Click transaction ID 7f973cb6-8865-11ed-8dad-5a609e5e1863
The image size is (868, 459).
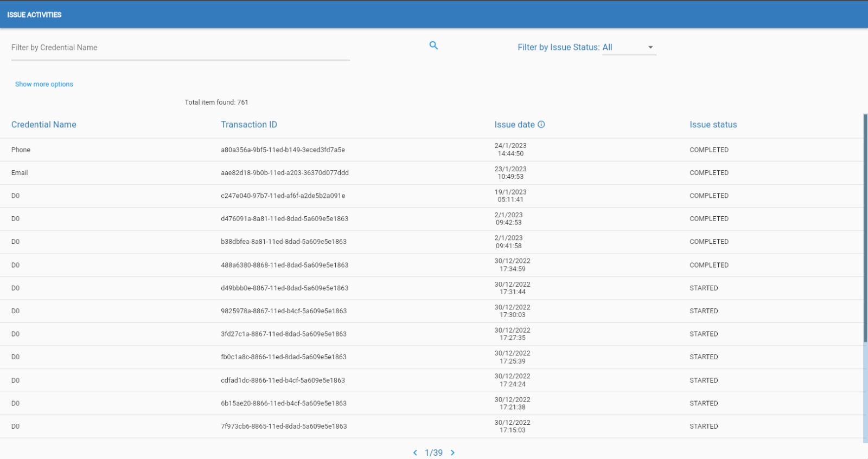pos(284,426)
